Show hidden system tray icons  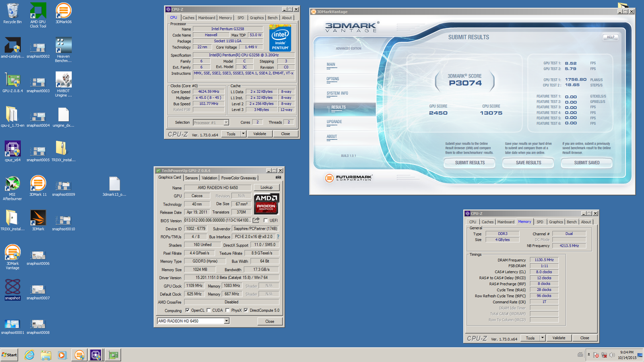pos(588,355)
